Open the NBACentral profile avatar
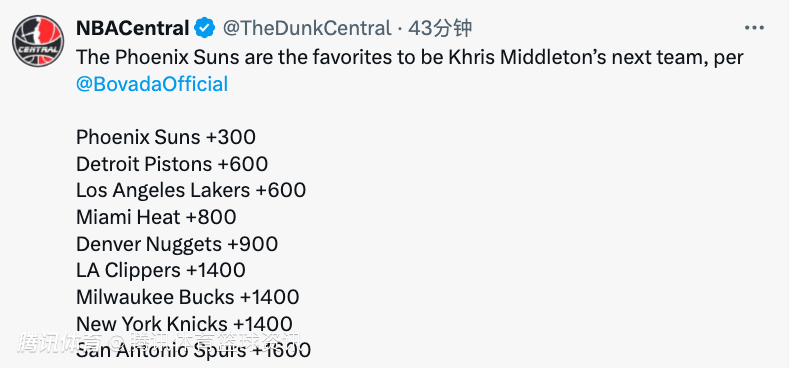This screenshot has width=794, height=368. pyautogui.click(x=38, y=42)
